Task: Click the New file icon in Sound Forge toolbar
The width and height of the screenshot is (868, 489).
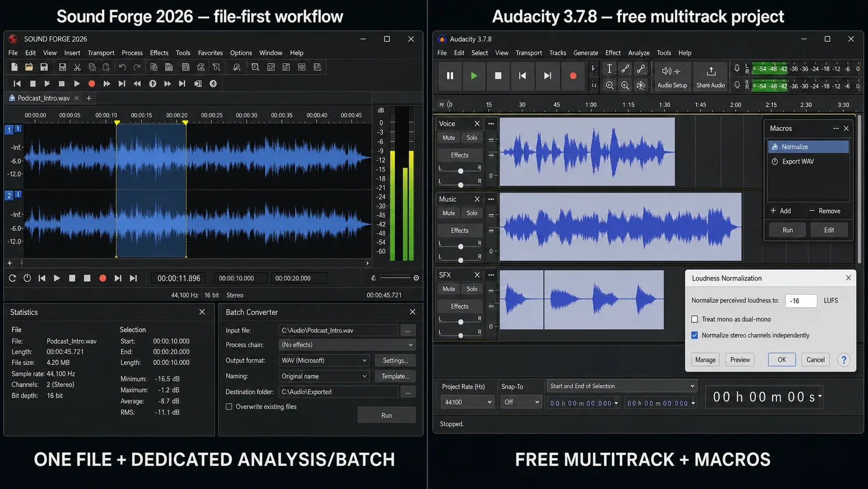Action: (15, 67)
